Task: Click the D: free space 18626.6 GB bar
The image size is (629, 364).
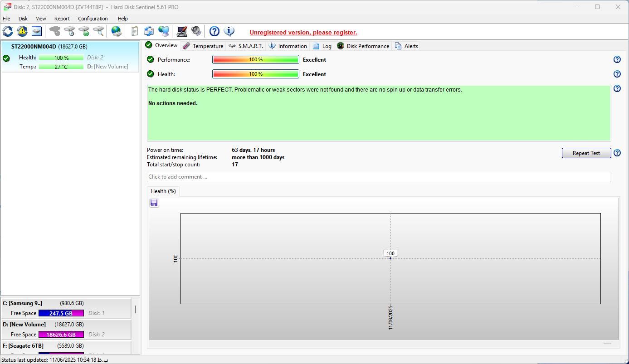Action: (61, 335)
